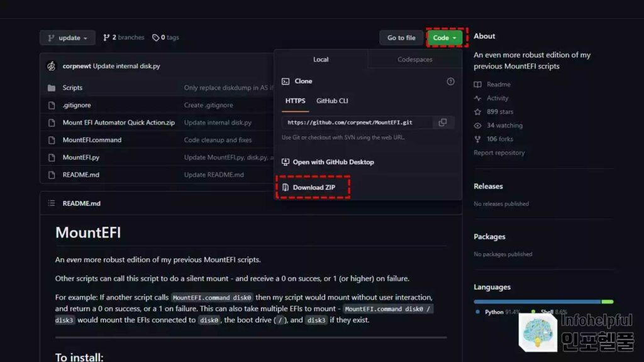Screen dimensions: 644x362
Task: Click the forks icon
Action: point(478,139)
